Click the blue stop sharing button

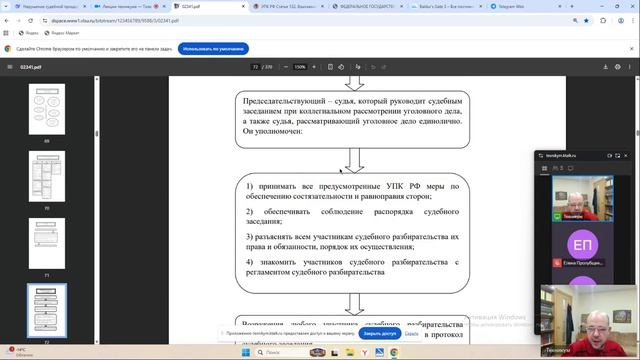[380, 333]
